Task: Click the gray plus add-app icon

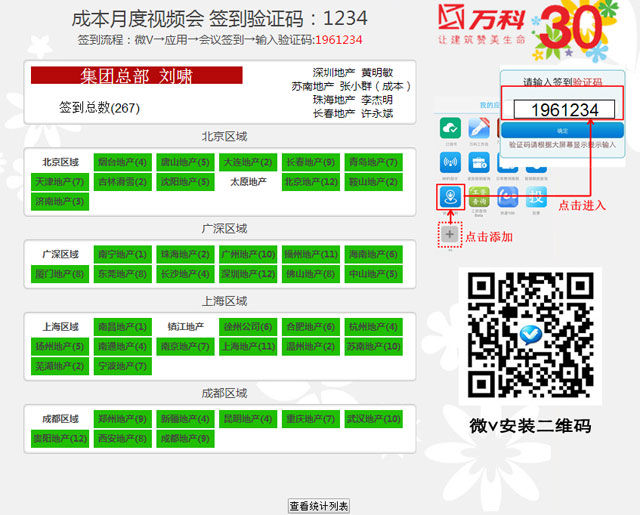Action: [450, 234]
